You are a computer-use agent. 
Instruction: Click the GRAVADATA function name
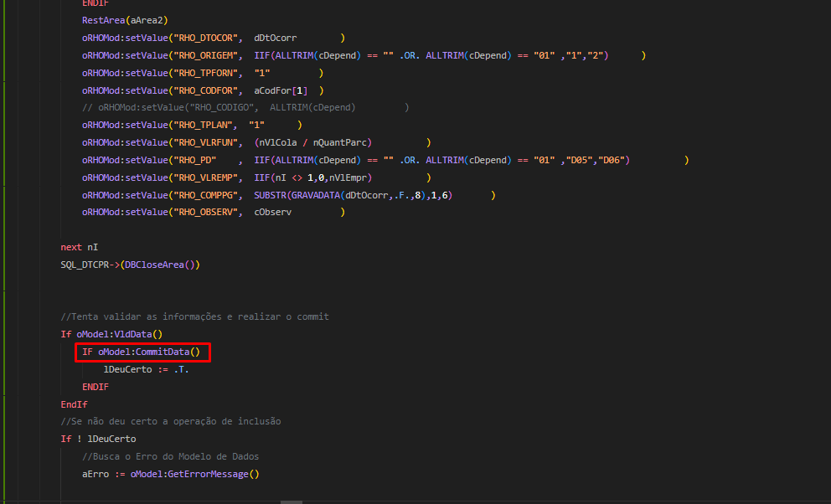coord(315,195)
